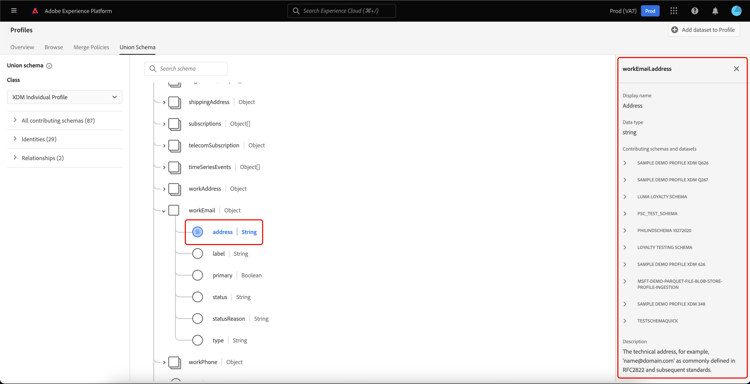Image resolution: width=750 pixels, height=384 pixels.
Task: Click the subscriptions object icon
Action: [175, 124]
